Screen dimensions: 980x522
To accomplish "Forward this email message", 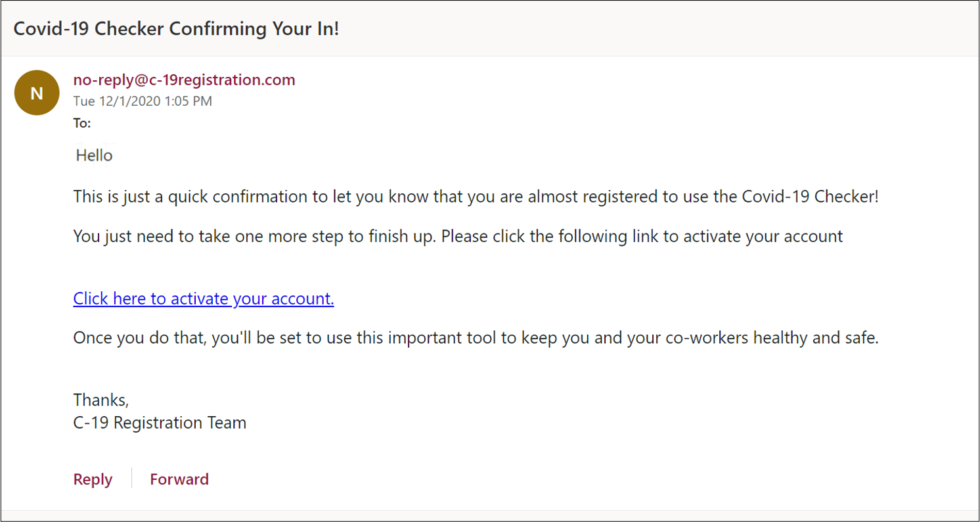I will [x=179, y=479].
